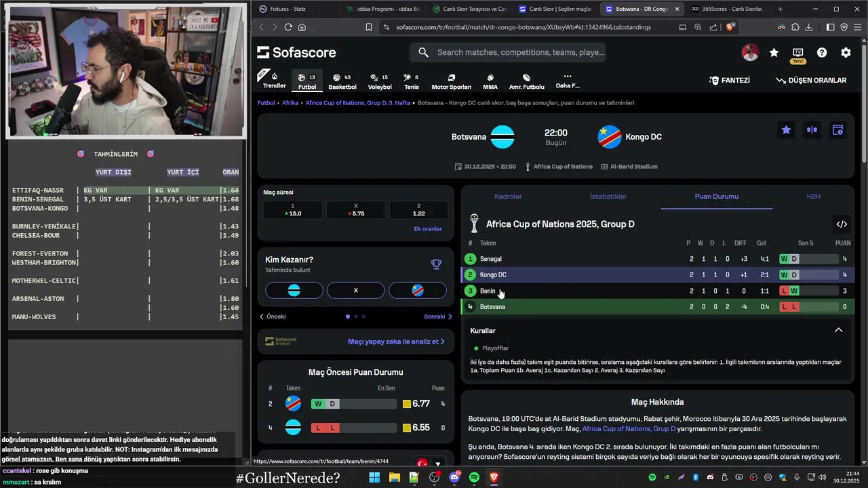Select the Puan Durumu tab
This screenshot has height=488, width=868.
717,197
